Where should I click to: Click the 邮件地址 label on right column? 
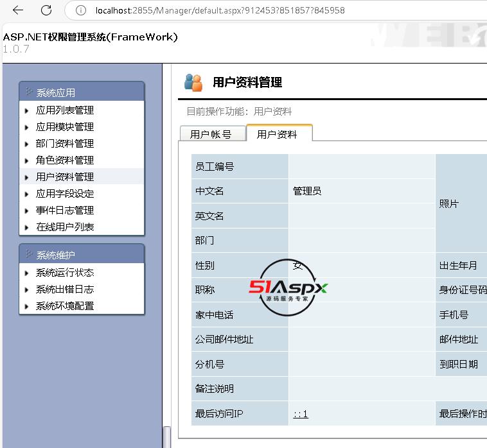coord(461,339)
